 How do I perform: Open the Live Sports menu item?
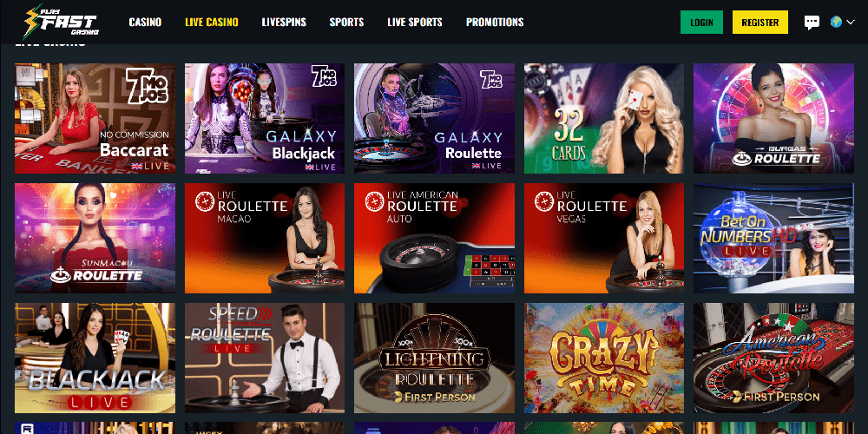pos(415,23)
